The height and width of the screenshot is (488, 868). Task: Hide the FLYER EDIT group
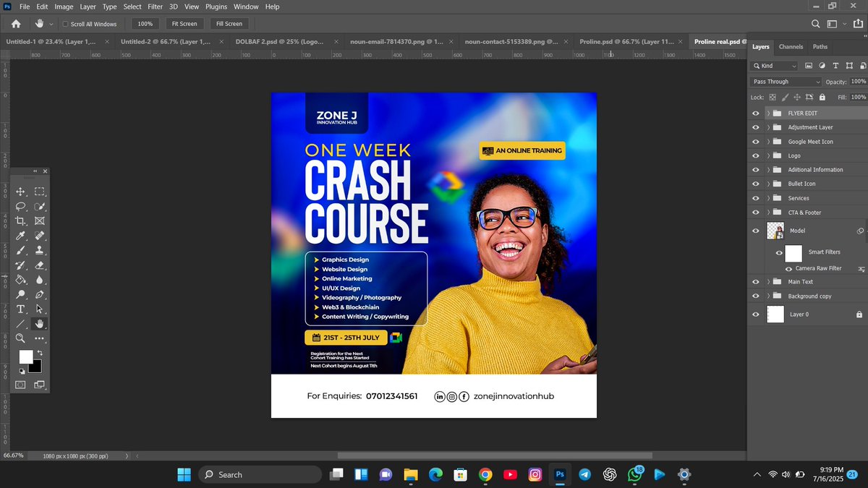pos(756,114)
